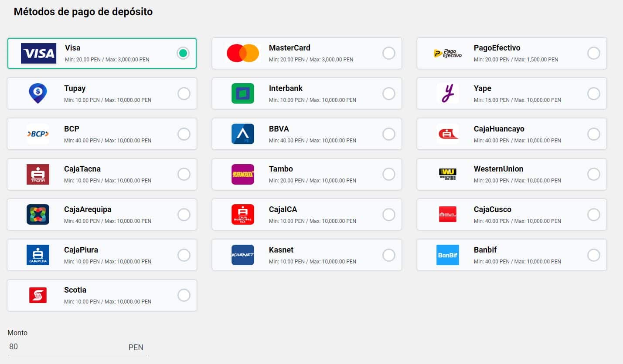Click the CajaCusco logo

tap(448, 214)
